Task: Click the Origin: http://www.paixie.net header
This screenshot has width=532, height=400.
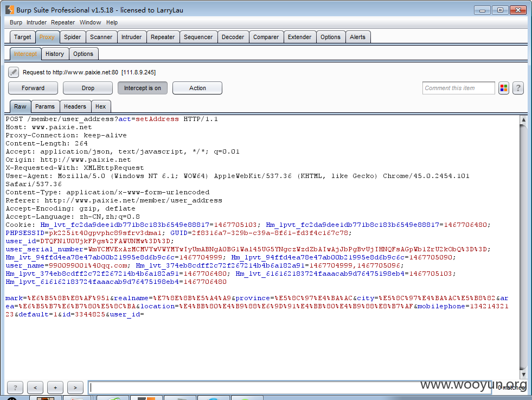Action: pyautogui.click(x=68, y=160)
